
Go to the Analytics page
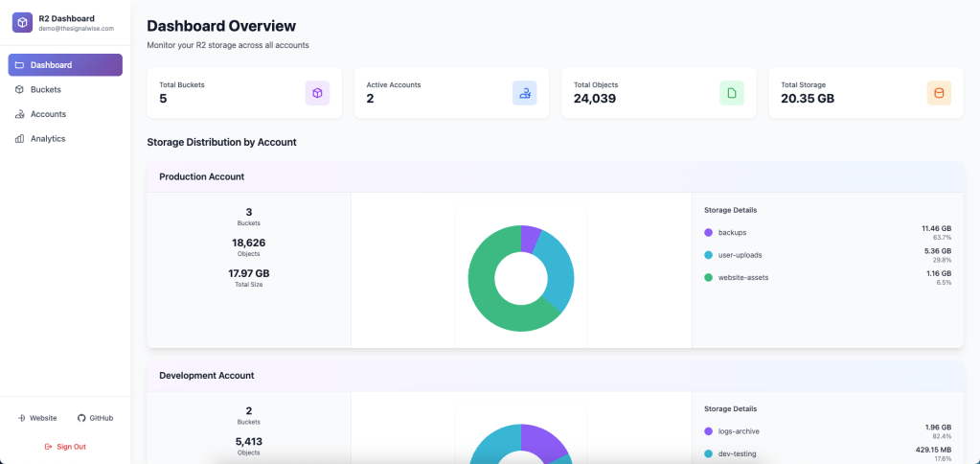pos(48,138)
